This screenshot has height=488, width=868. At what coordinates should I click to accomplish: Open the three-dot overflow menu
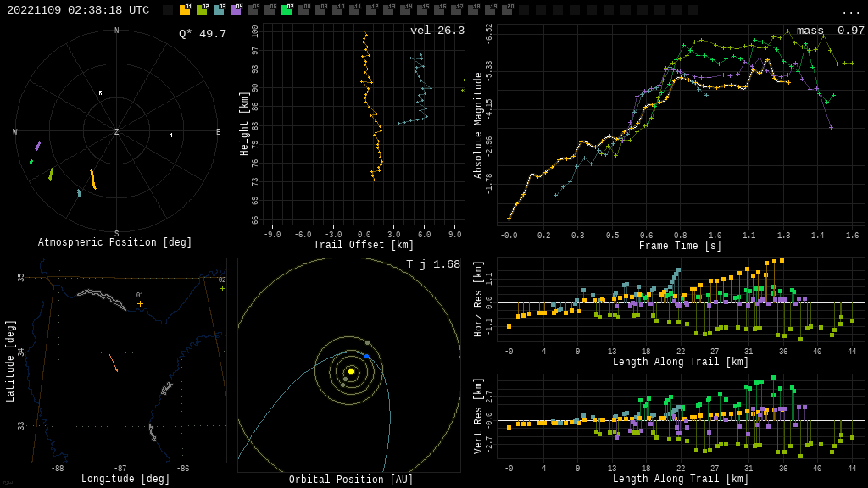[x=850, y=11]
